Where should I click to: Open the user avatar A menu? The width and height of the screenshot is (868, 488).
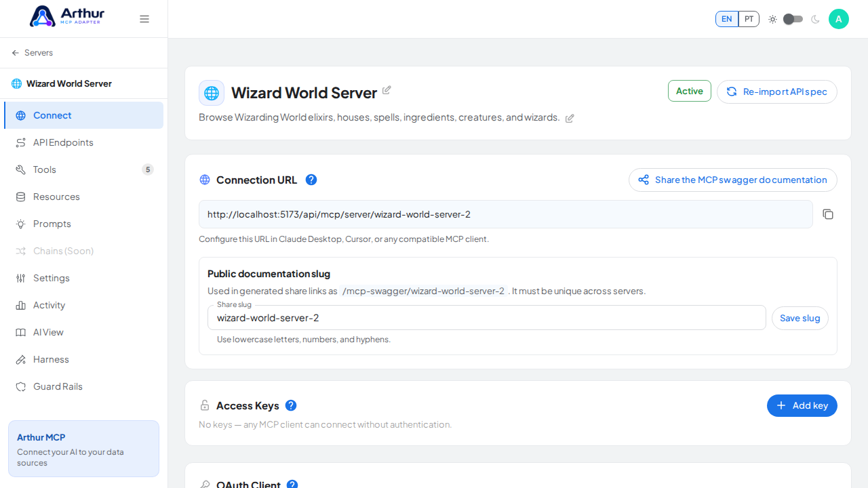(839, 19)
